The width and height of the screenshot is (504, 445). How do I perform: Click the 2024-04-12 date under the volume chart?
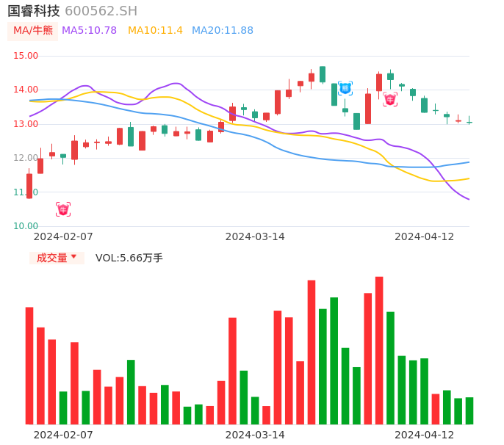pos(425,435)
